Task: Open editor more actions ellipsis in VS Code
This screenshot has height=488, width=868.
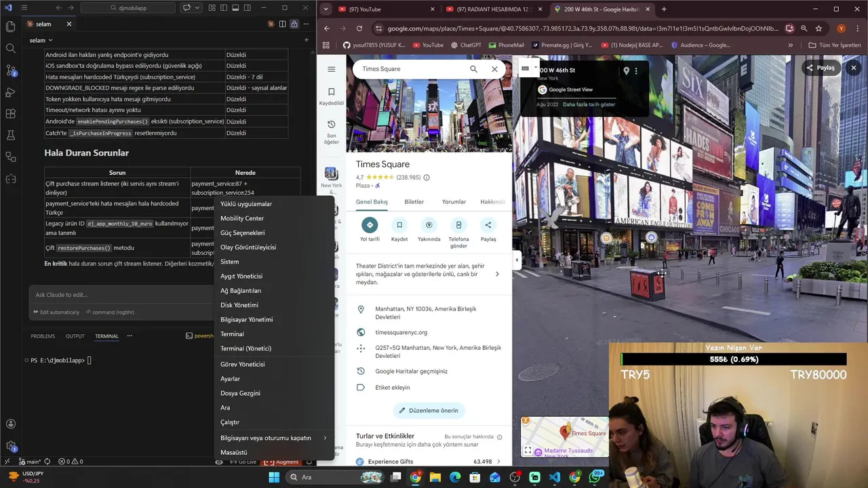Action: [305, 24]
